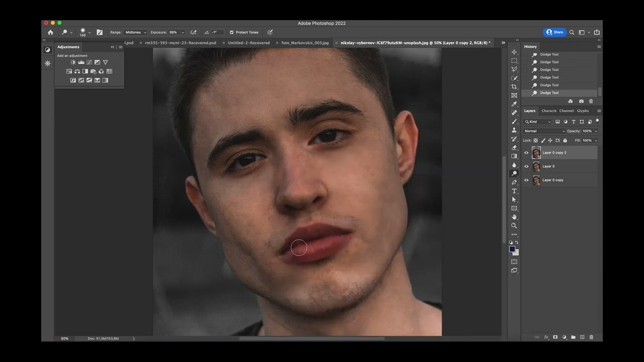Select the Hand tool
Screen dimensions: 644x362
(514, 217)
